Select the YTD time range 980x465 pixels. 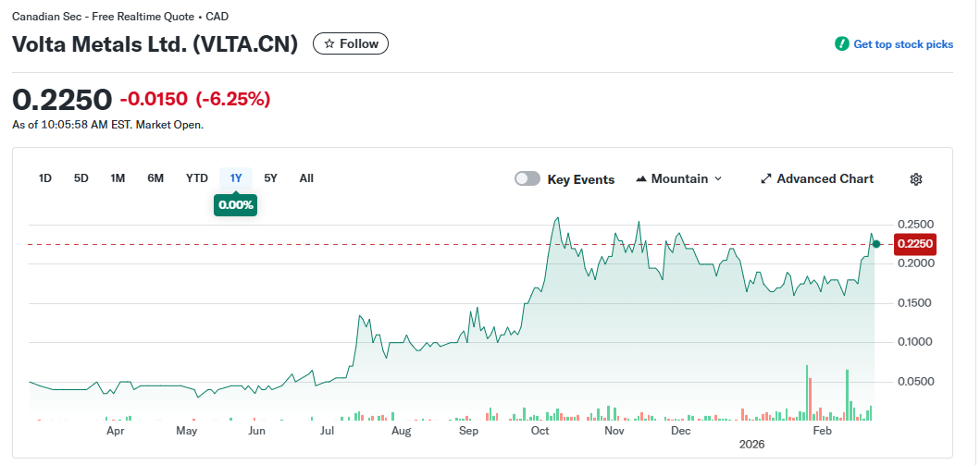[x=196, y=178]
